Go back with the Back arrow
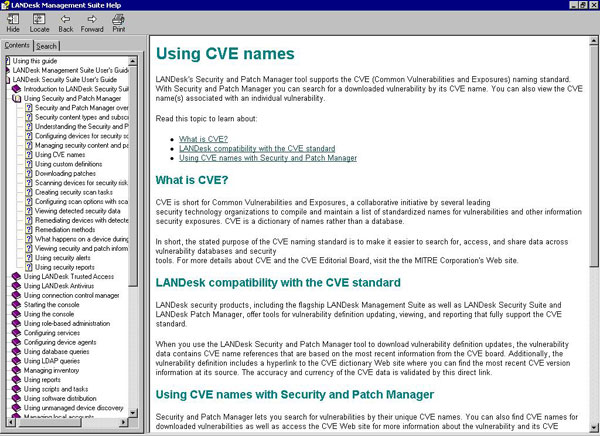The height and width of the screenshot is (436, 600). click(x=65, y=20)
